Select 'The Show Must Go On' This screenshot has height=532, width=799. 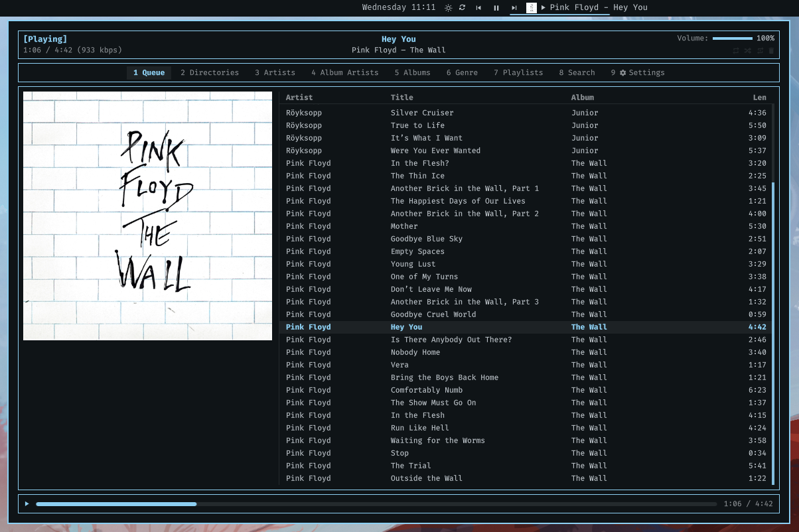point(526,403)
